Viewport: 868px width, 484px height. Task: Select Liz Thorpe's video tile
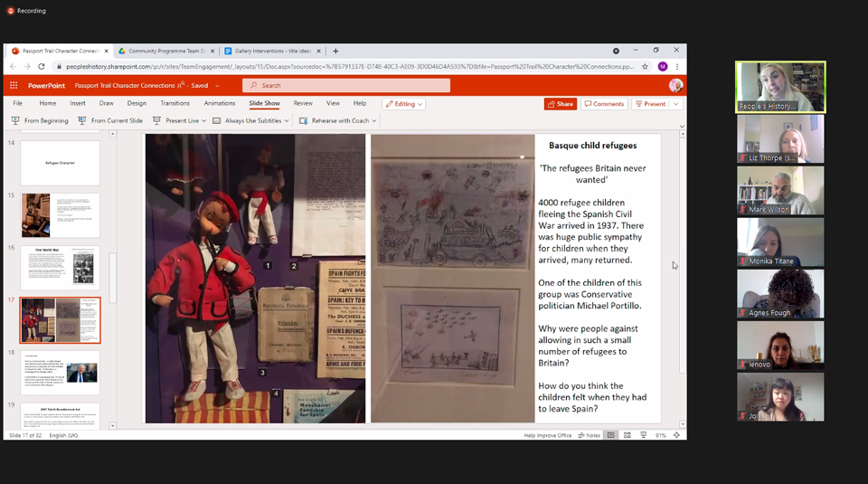(780, 139)
